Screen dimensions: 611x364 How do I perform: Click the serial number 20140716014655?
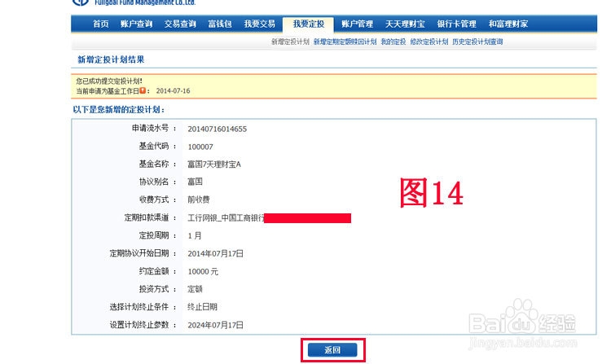217,129
